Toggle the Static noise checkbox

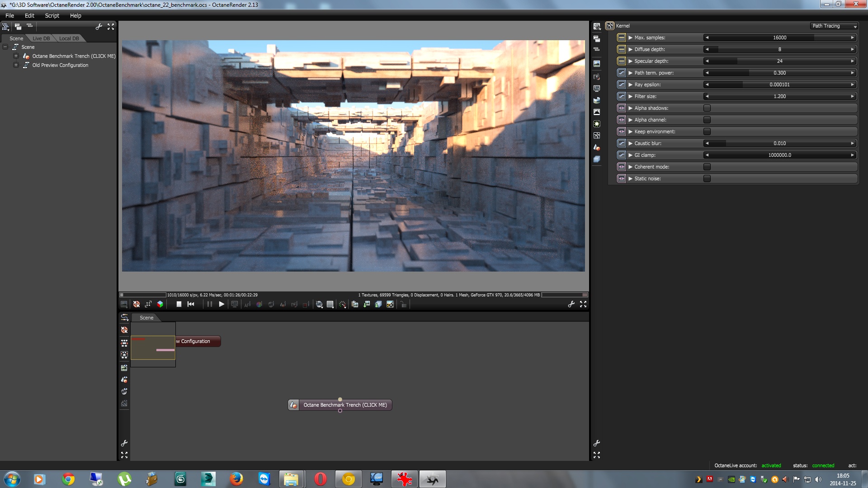pyautogui.click(x=707, y=178)
